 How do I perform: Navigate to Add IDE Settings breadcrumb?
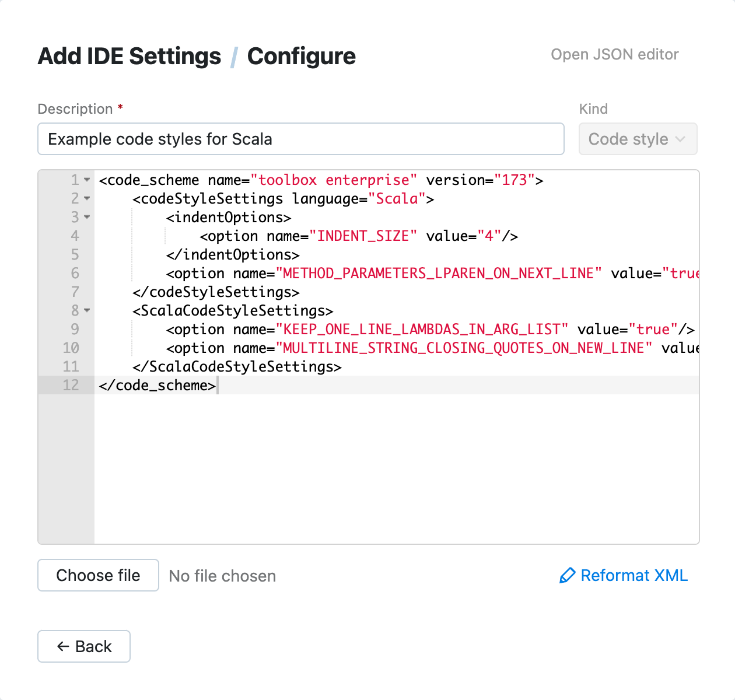[129, 56]
